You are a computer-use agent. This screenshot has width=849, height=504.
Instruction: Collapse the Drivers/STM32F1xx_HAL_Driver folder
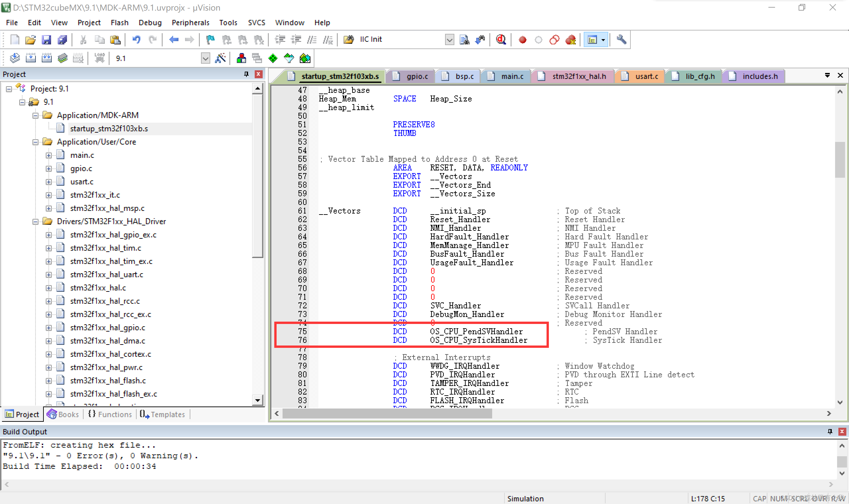[35, 222]
